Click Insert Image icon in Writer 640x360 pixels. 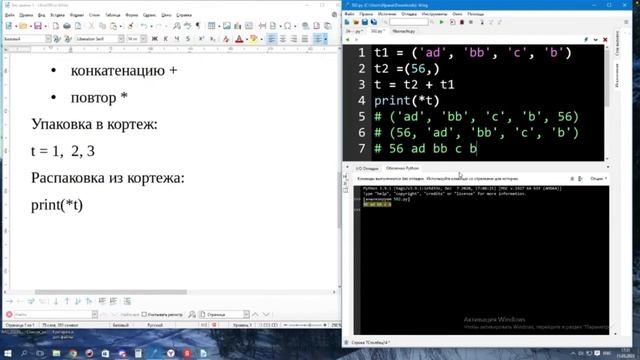click(227, 26)
